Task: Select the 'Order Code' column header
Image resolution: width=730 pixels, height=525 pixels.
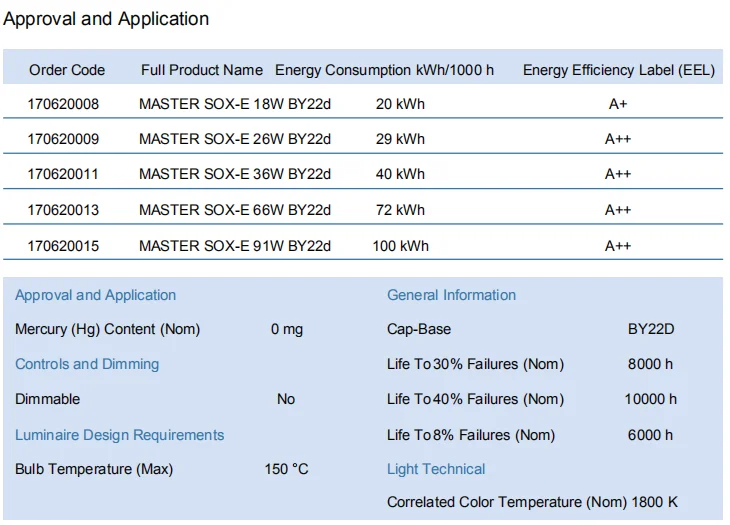Action: (67, 70)
